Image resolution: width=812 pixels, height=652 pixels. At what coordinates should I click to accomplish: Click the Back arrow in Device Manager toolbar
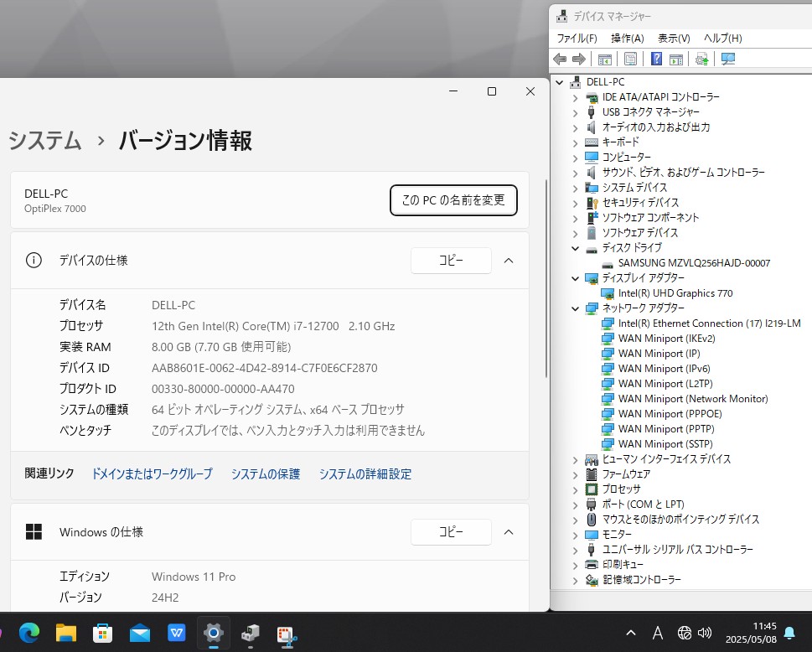point(560,59)
